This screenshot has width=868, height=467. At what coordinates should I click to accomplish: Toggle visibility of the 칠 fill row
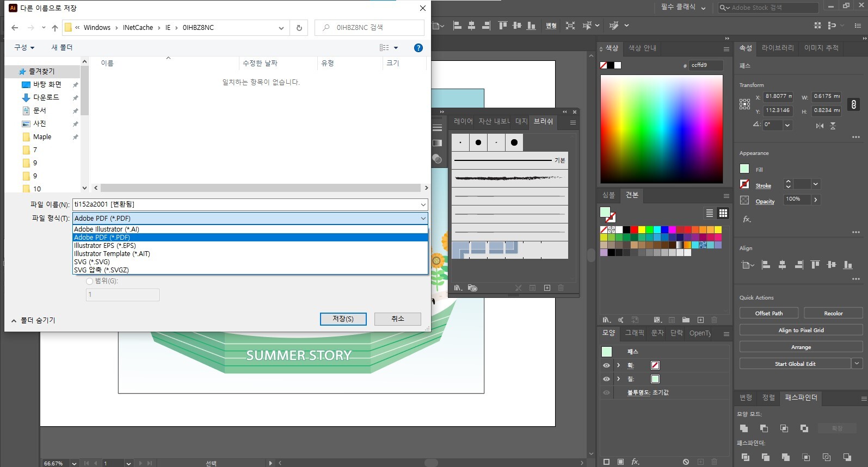point(606,379)
